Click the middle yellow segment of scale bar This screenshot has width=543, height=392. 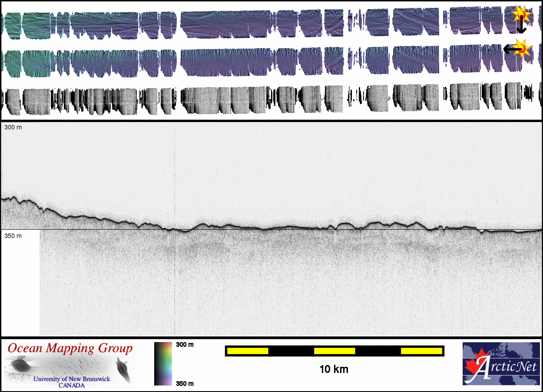(334, 351)
